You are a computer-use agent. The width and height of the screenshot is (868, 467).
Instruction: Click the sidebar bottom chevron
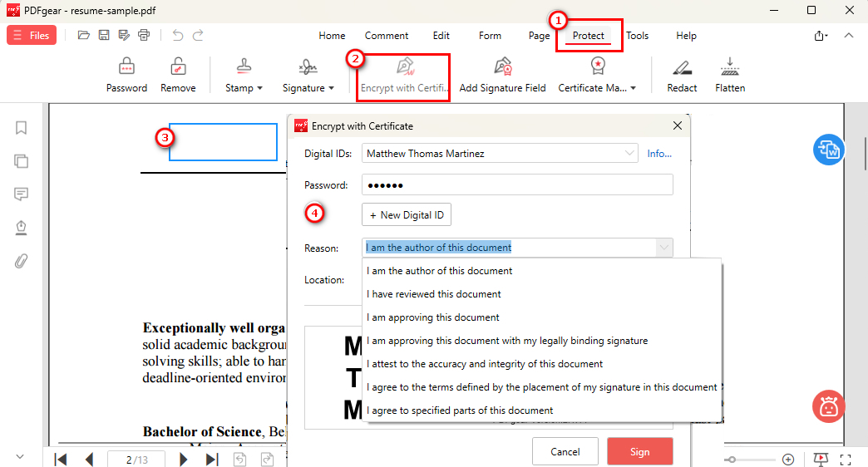20,457
